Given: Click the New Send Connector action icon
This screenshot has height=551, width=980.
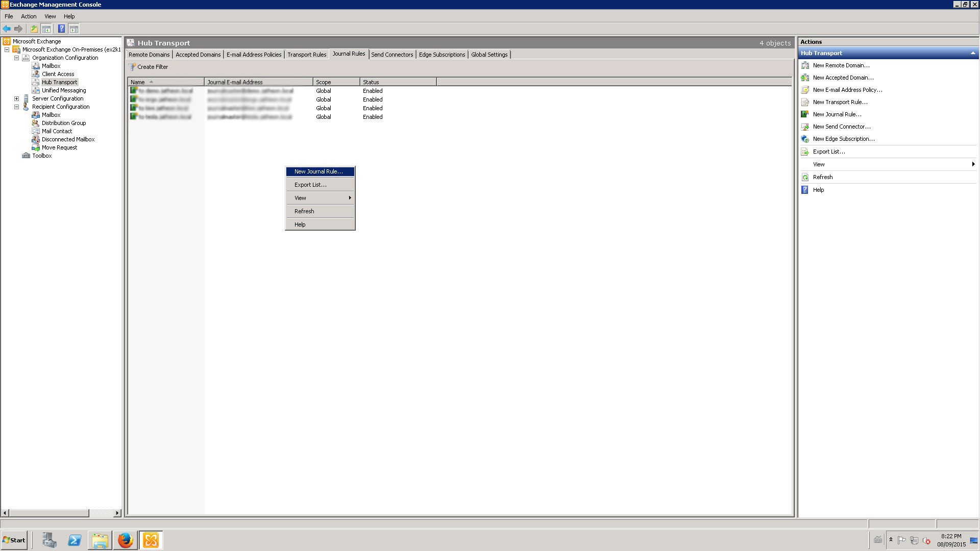Looking at the screenshot, I should tap(805, 127).
